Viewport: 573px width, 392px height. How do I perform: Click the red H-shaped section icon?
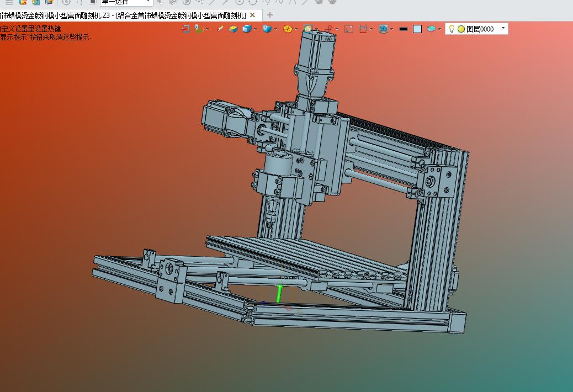[x=363, y=29]
